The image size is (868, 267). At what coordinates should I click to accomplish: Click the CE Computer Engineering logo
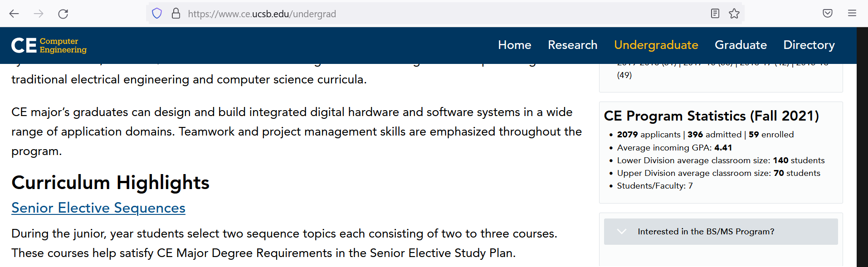pyautogui.click(x=49, y=45)
